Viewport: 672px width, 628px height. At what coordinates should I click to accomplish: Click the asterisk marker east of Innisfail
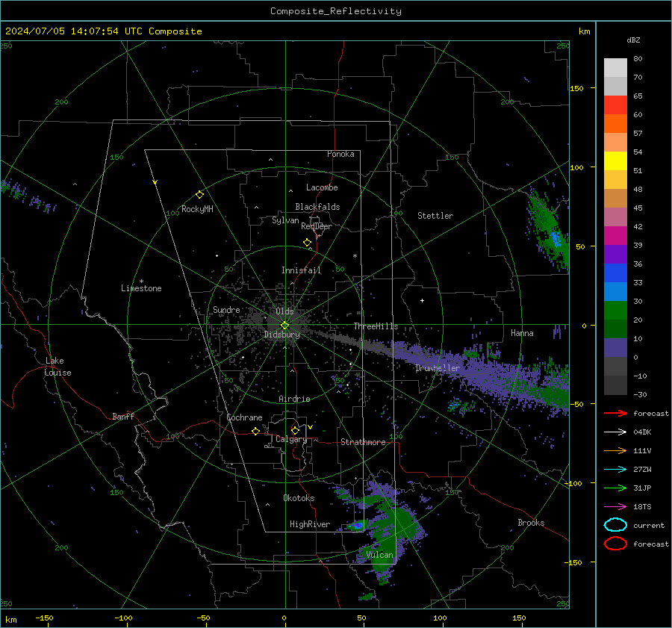(x=355, y=256)
